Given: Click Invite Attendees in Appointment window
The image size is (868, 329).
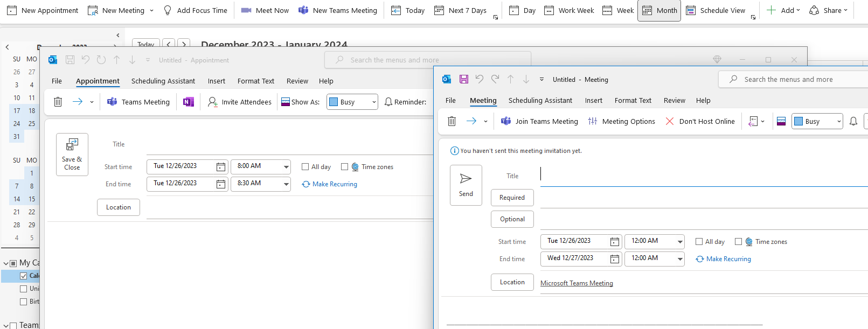Looking at the screenshot, I should [x=240, y=102].
